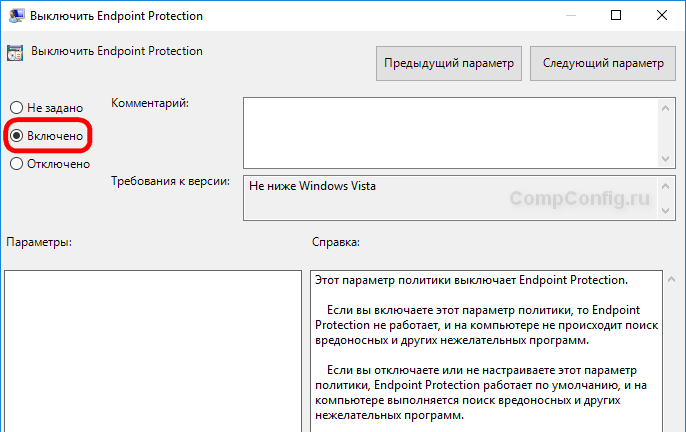The width and height of the screenshot is (686, 432).
Task: Click inside the Комментарий text field
Action: click(450, 131)
